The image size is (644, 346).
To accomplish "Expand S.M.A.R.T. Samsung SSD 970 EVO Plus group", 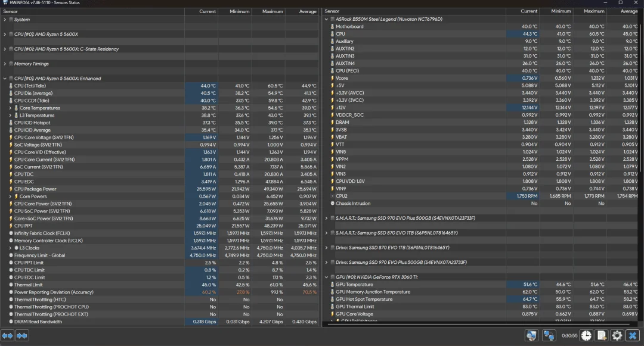I will (x=327, y=218).
